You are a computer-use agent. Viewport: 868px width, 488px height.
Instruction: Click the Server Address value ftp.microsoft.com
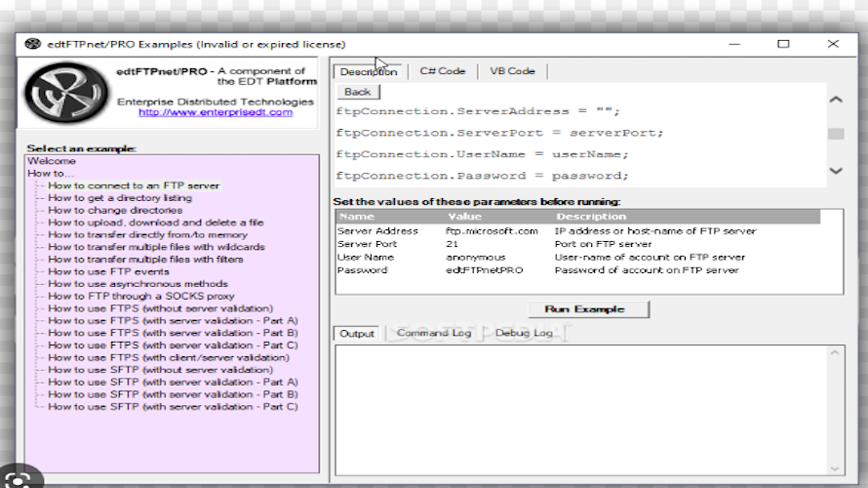(492, 231)
